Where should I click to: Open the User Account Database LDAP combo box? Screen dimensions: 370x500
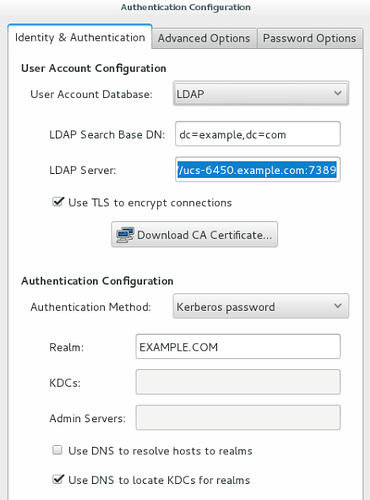[x=261, y=94]
